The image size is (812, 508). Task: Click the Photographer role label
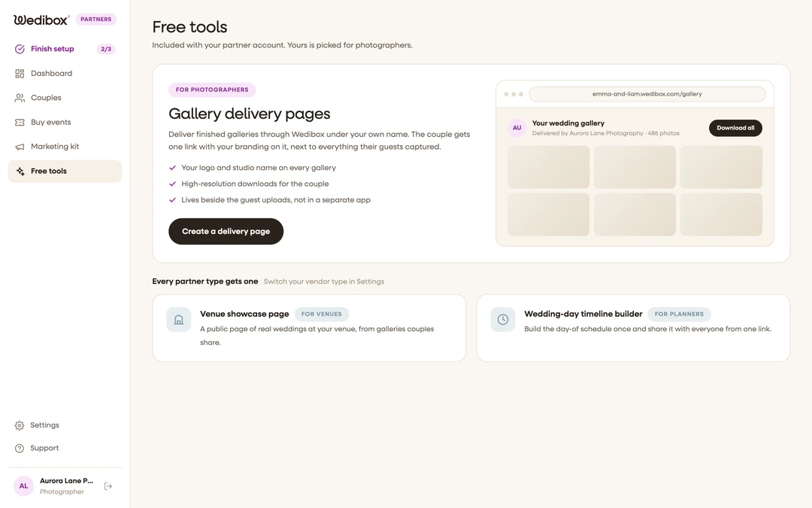point(62,492)
